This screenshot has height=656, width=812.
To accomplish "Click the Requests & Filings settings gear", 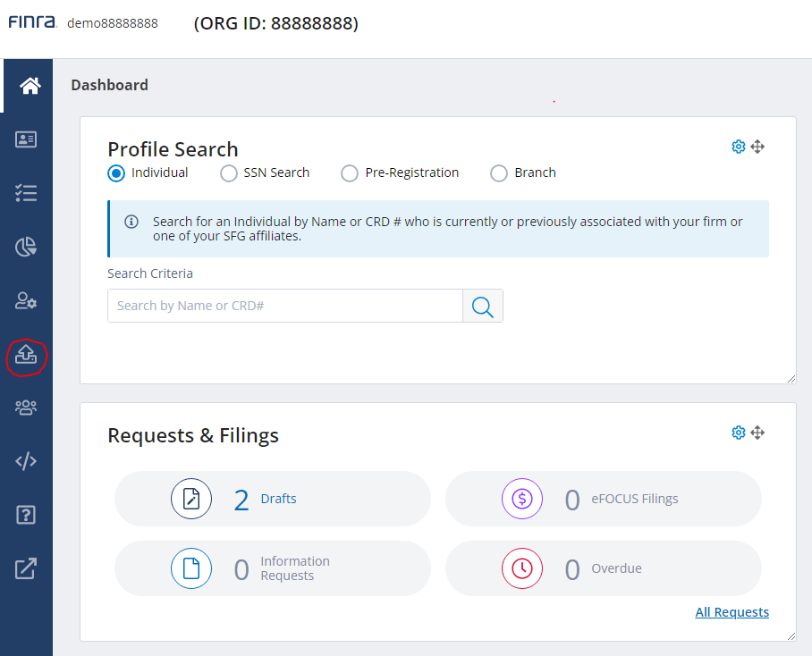I will tap(739, 432).
